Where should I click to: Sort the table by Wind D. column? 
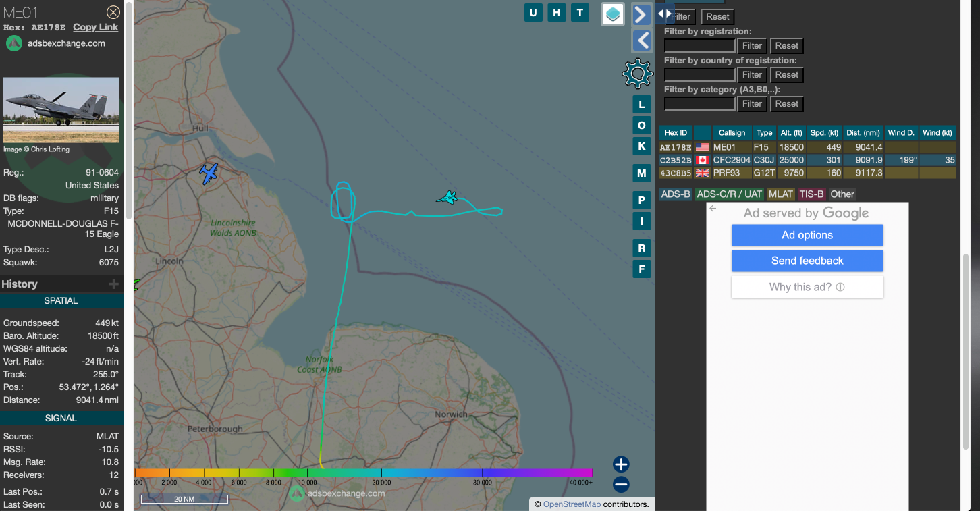click(x=901, y=133)
